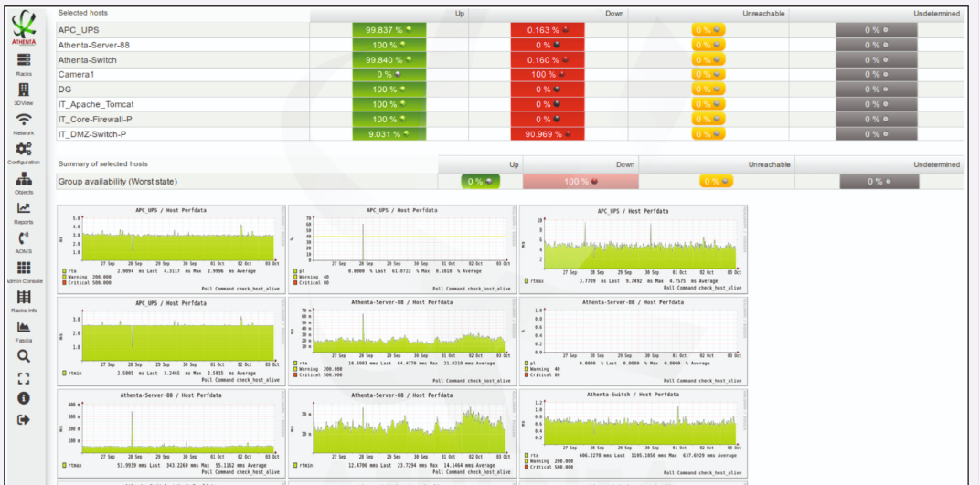This screenshot has height=485, width=980.
Task: Click the 99.840 % Up badge
Action: click(389, 60)
